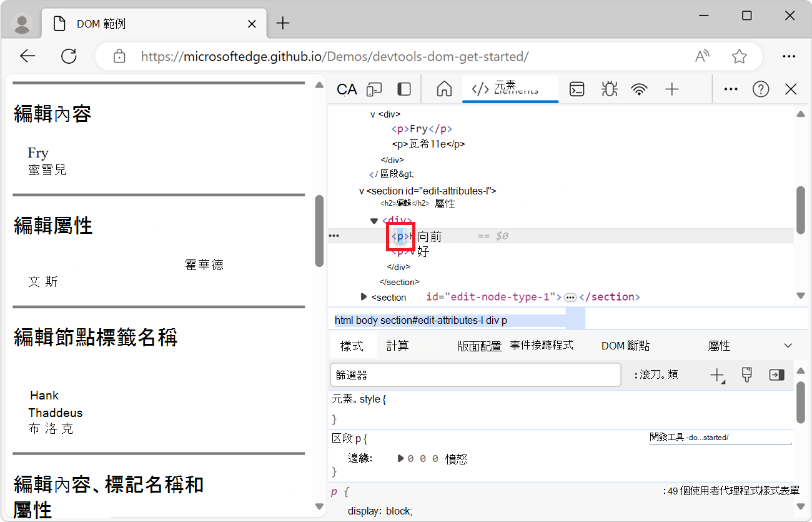Open the Console panel icon
The width and height of the screenshot is (812, 522).
click(576, 89)
